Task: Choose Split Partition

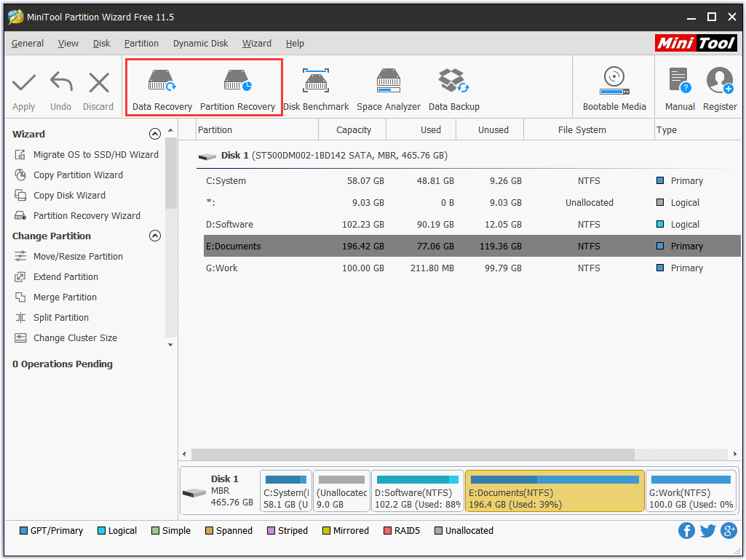Action: click(52, 318)
